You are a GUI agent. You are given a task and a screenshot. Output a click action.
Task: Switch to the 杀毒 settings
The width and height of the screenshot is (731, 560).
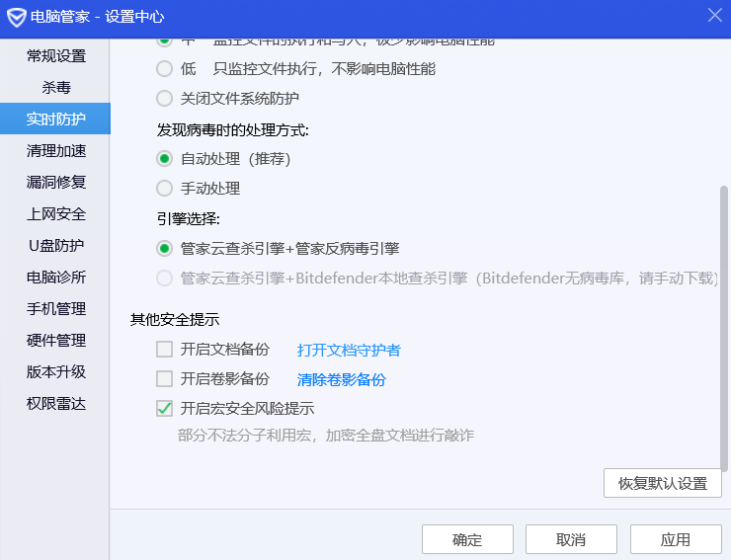click(x=56, y=88)
